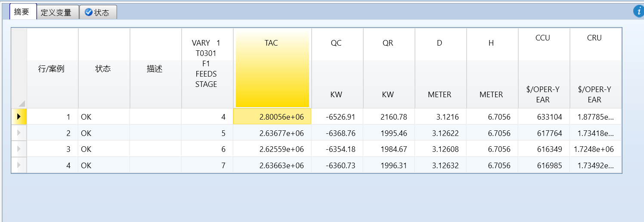Click the blue info icon
The image size is (644, 222).
tap(638, 12)
